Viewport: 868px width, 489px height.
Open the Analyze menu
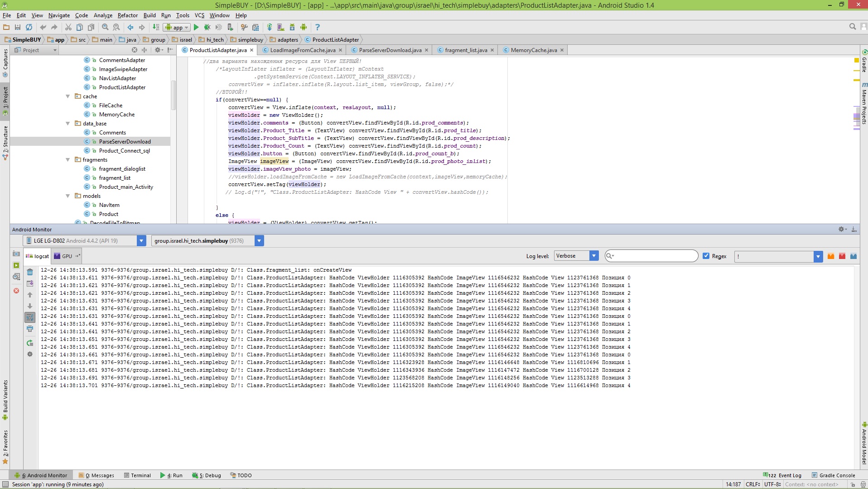(103, 15)
